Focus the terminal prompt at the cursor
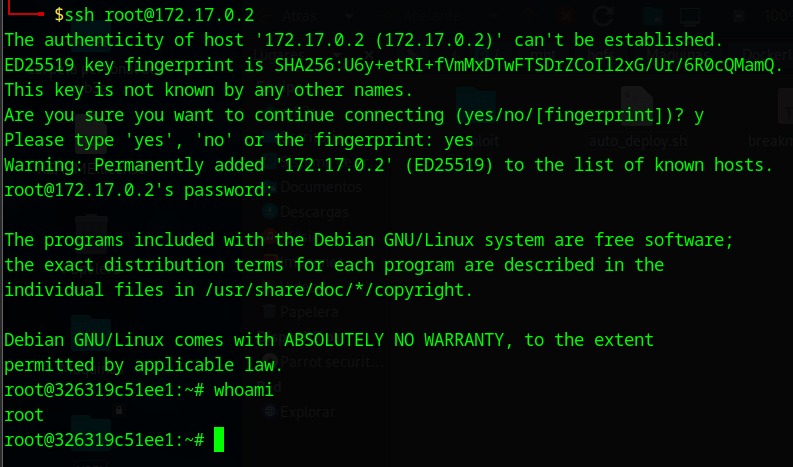Image resolution: width=793 pixels, height=467 pixels. tap(219, 440)
